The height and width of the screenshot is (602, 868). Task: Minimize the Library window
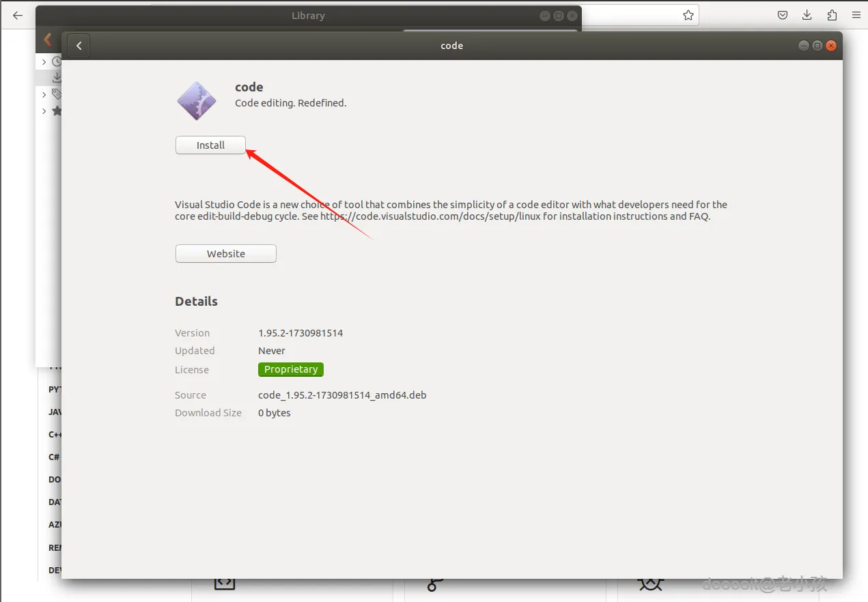(545, 16)
